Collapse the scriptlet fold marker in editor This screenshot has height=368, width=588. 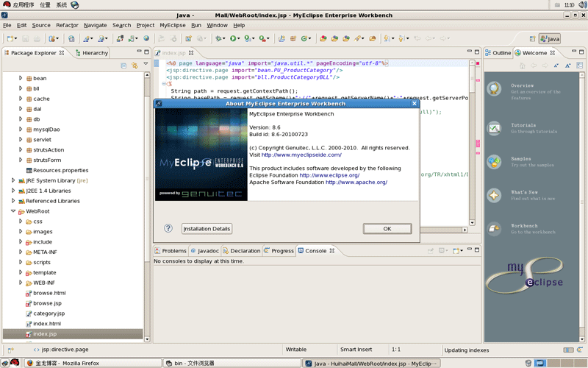(164, 84)
